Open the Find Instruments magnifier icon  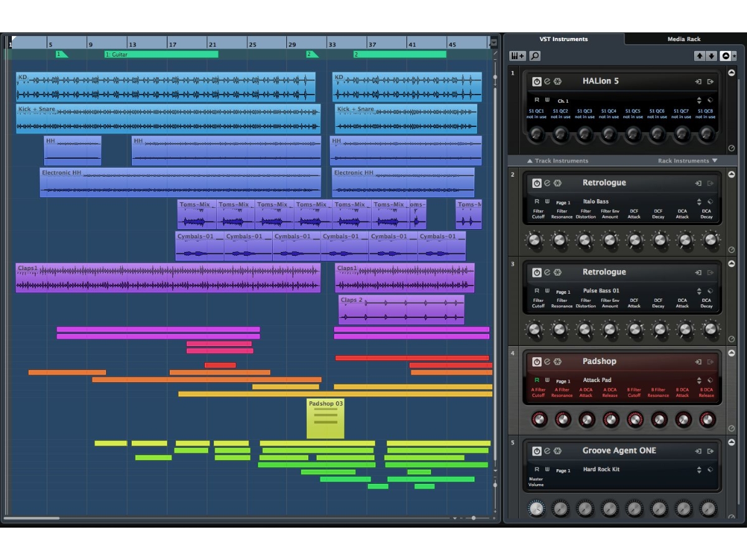[x=535, y=56]
